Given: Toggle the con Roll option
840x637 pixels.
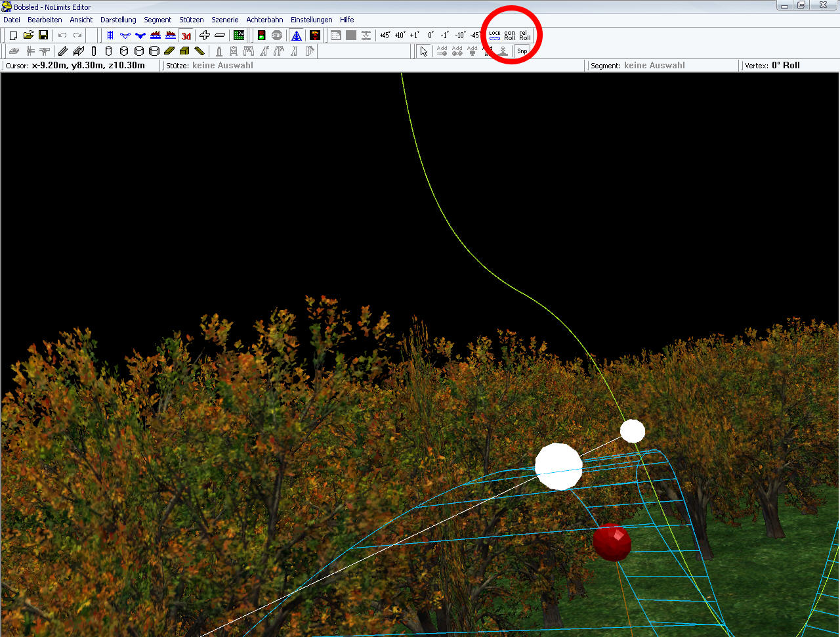Looking at the screenshot, I should click(x=510, y=35).
